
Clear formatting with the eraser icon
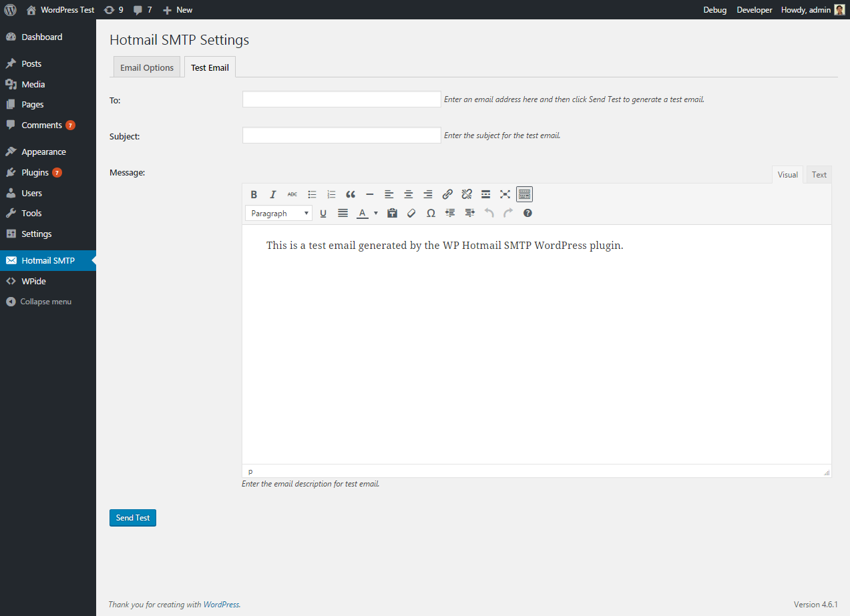click(412, 213)
